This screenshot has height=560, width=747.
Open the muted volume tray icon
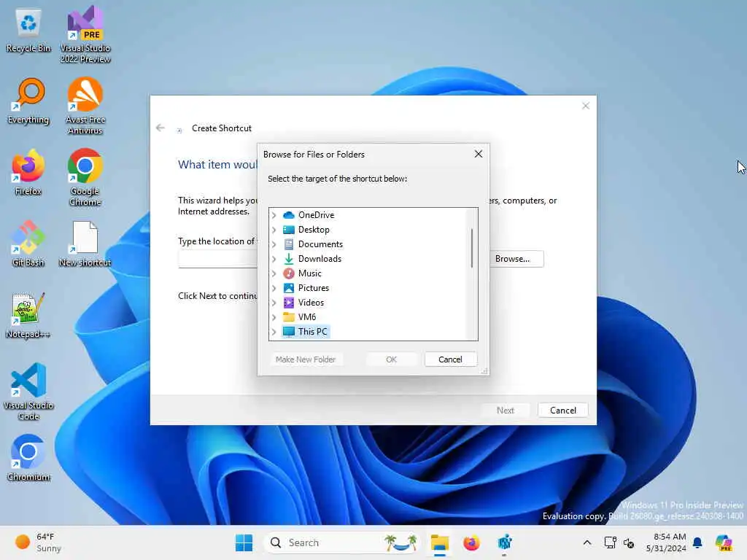pos(629,542)
